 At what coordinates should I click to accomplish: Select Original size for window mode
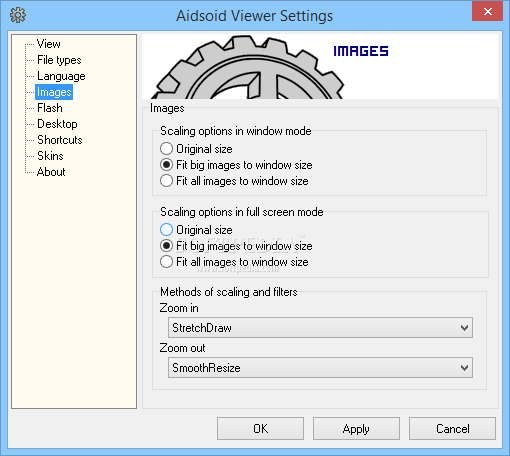click(x=196, y=149)
